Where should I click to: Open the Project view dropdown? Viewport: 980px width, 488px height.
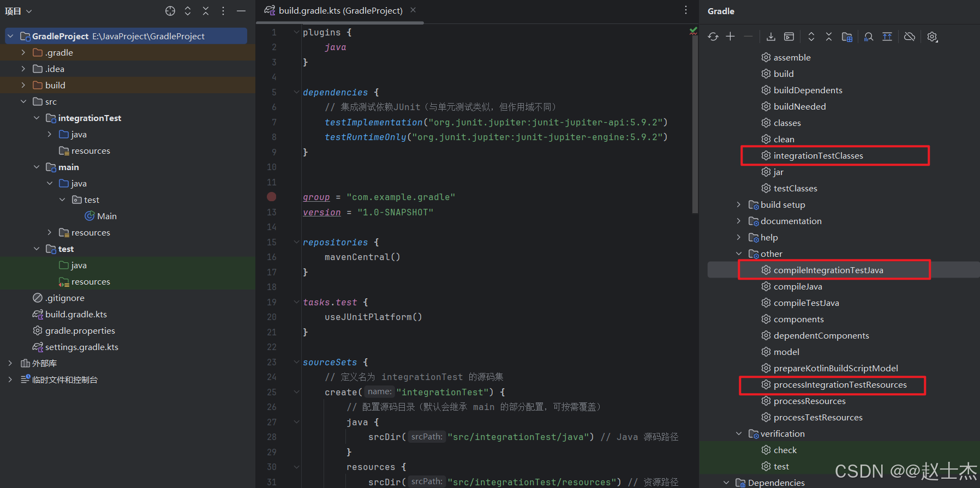[x=19, y=11]
